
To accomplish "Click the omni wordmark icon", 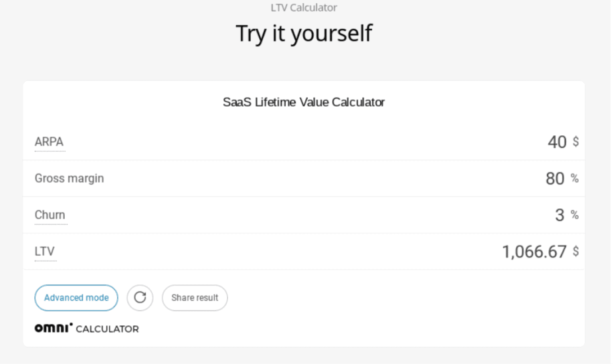I will 53,328.
